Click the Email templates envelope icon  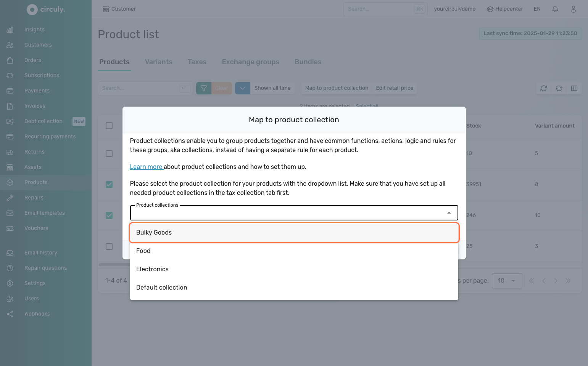(x=10, y=213)
